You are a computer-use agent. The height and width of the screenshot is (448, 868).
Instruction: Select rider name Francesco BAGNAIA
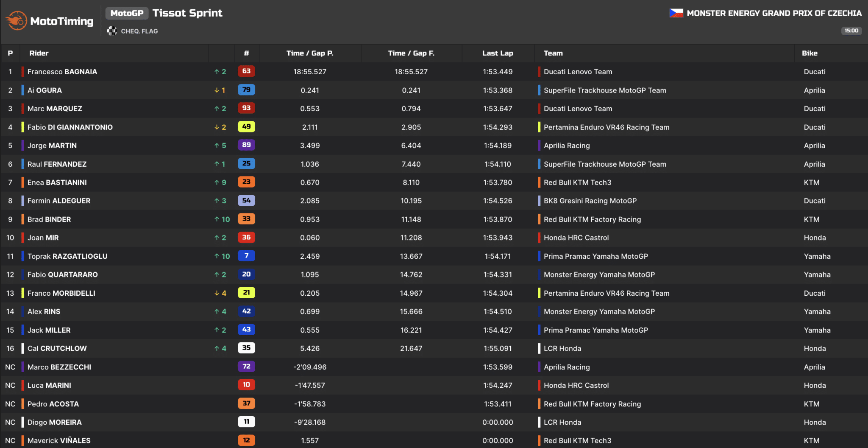coord(62,72)
